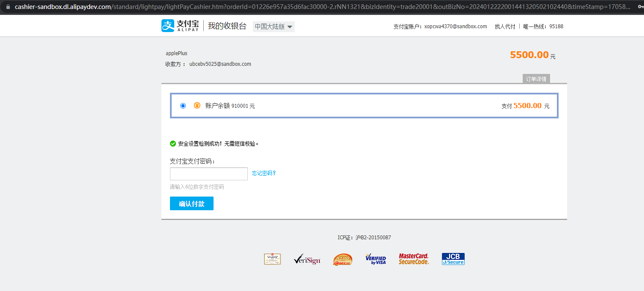Click the 安全设置检测成功 message

pos(218,144)
